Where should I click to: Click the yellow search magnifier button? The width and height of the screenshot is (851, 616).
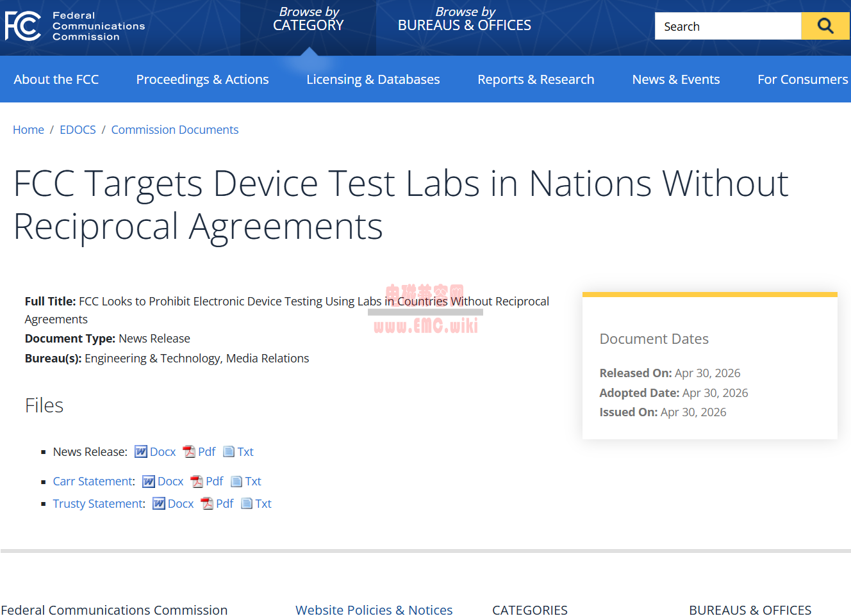coord(825,26)
